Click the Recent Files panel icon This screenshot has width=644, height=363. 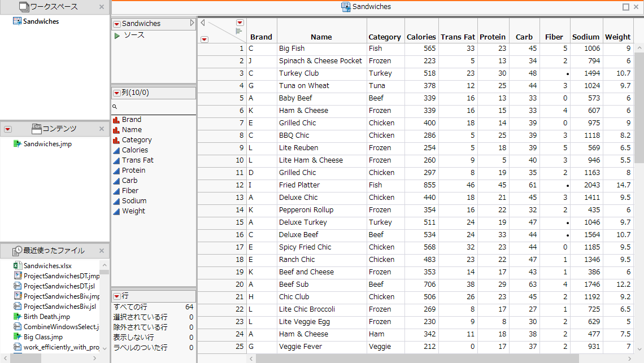coord(17,251)
